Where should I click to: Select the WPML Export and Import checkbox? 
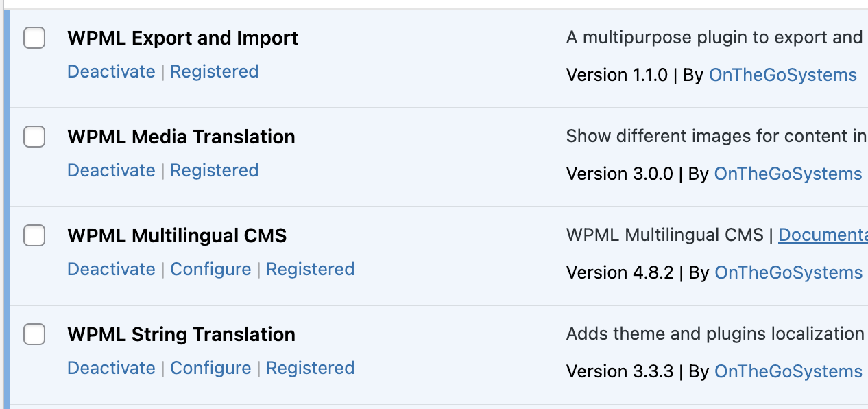[34, 38]
